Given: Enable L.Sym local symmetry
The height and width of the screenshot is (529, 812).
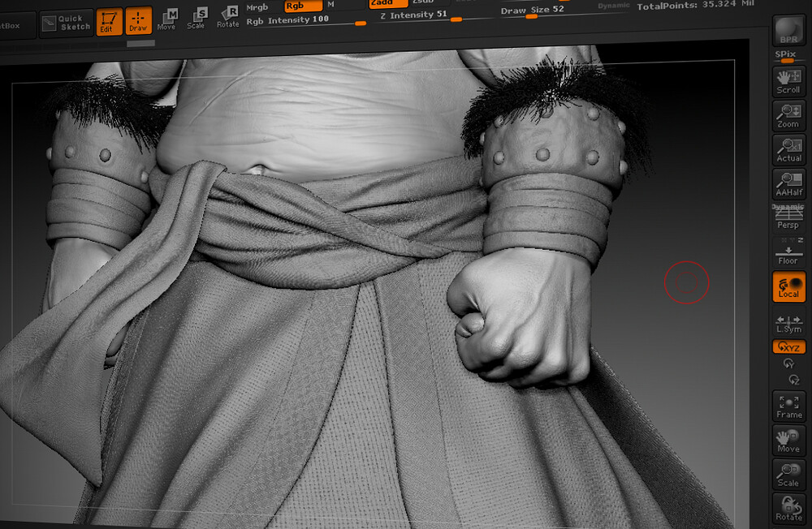Looking at the screenshot, I should click(x=788, y=323).
